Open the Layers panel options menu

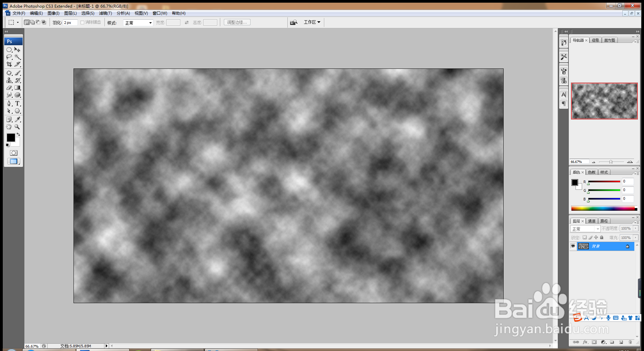click(x=637, y=222)
